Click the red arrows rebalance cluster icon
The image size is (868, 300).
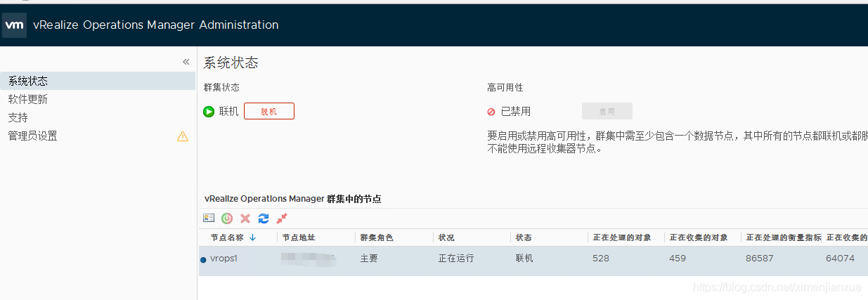click(282, 219)
